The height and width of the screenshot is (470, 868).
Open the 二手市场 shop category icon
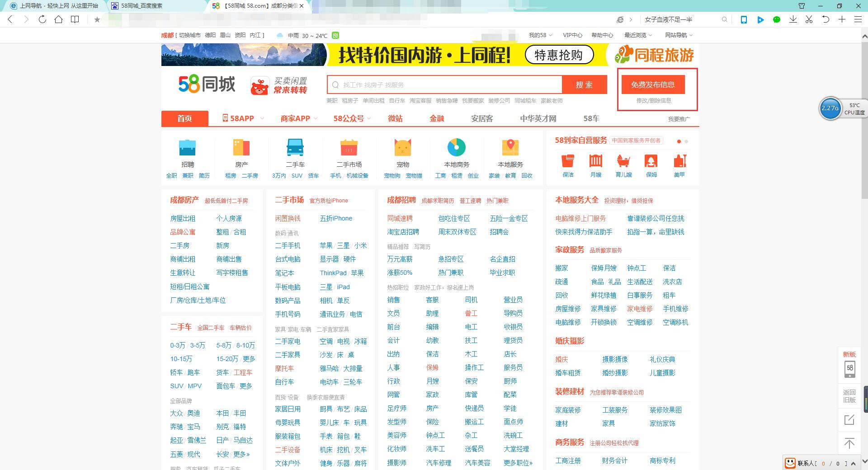349,147
